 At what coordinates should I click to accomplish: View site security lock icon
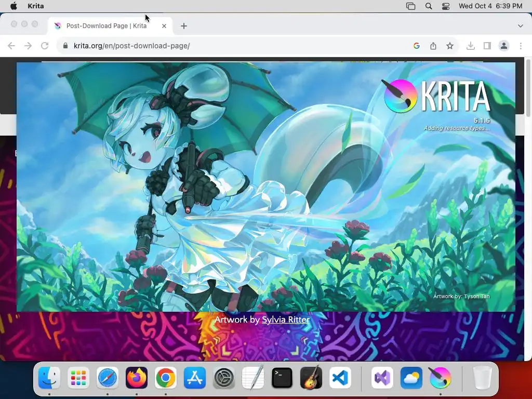pyautogui.click(x=65, y=46)
